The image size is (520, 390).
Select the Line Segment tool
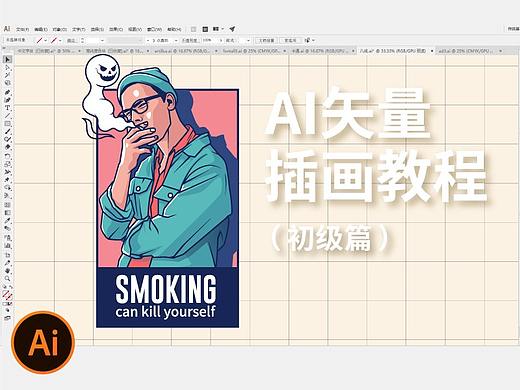7,116
